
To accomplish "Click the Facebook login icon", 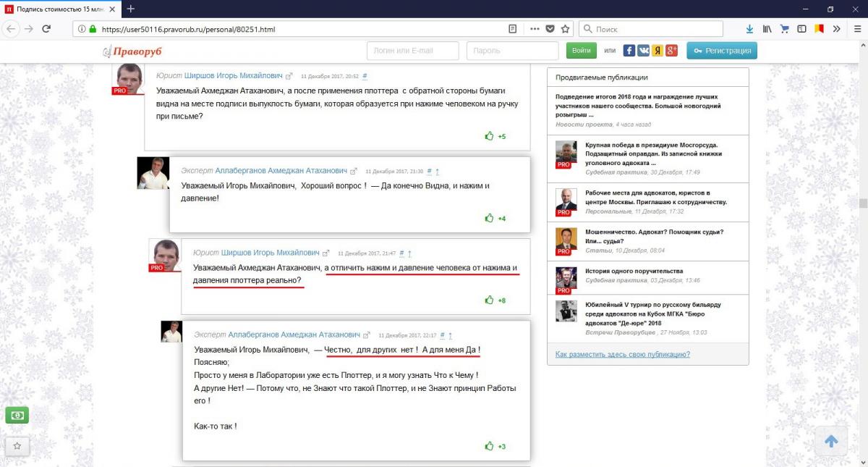I will tap(629, 51).
